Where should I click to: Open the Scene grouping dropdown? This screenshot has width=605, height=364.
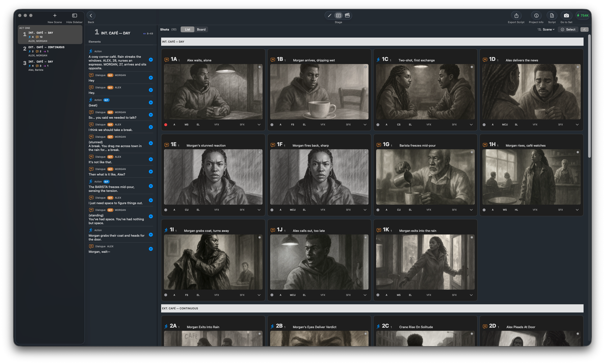(546, 29)
